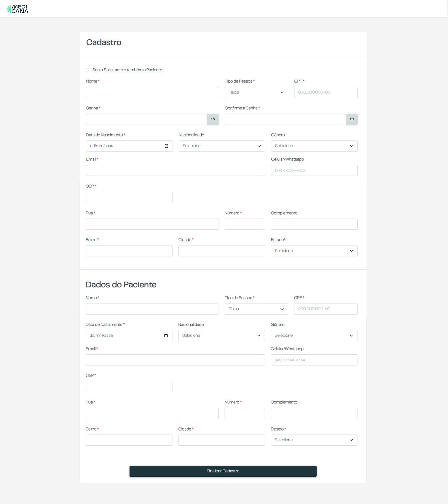
Task: Click the requester Email input
Action: tap(175, 170)
